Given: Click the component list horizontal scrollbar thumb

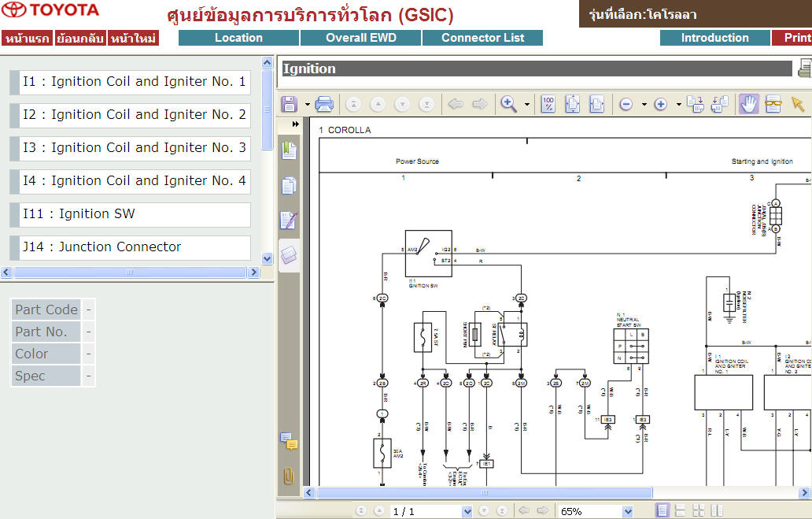Looking at the screenshot, I should pos(130,272).
